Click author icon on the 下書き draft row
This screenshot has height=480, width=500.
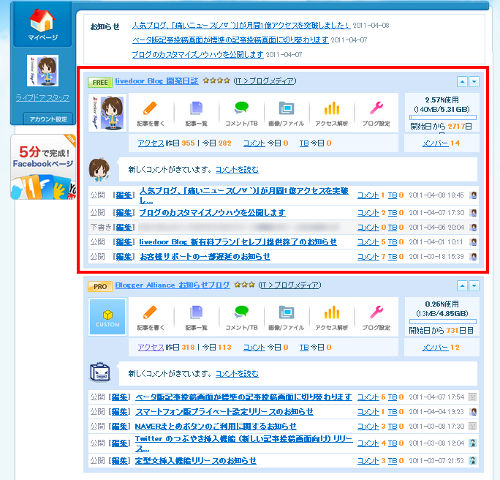[x=473, y=227]
